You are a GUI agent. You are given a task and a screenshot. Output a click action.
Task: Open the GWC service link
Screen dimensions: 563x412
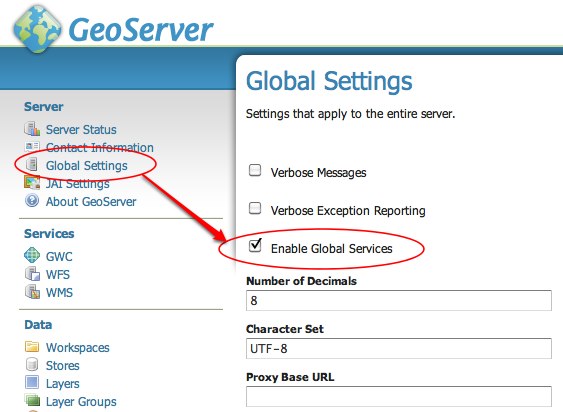59,256
